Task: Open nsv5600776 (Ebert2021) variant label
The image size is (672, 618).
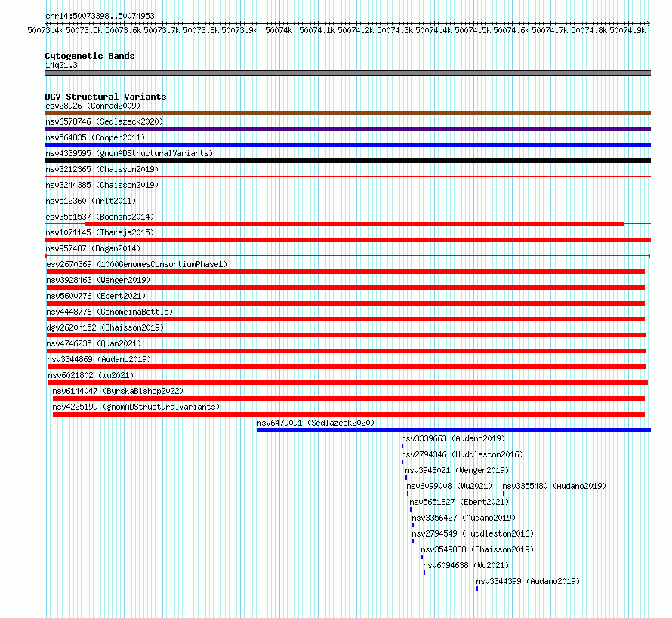Action: click(x=96, y=296)
